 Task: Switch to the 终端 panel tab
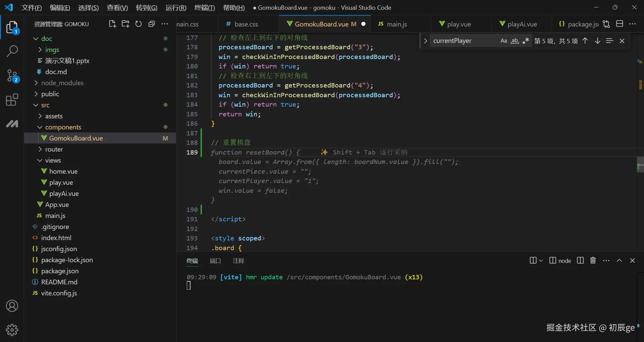point(192,261)
